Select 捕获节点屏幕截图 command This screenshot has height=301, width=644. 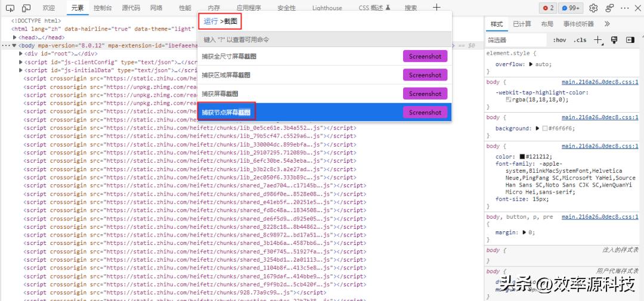(x=324, y=112)
